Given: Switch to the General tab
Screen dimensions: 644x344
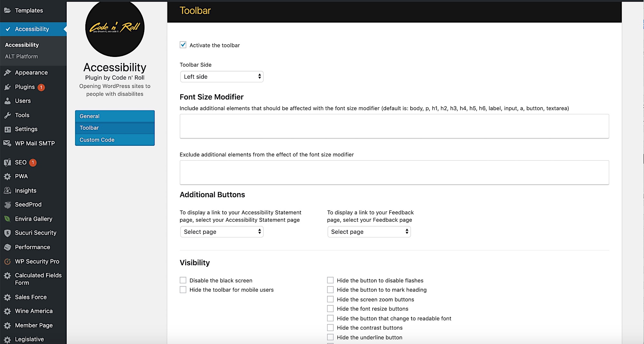Looking at the screenshot, I should [x=115, y=116].
